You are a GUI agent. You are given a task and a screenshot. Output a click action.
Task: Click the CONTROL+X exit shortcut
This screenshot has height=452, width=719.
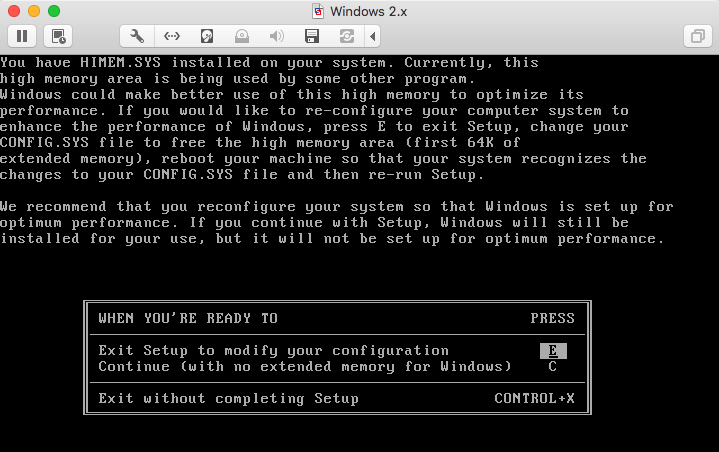pyautogui.click(x=534, y=399)
